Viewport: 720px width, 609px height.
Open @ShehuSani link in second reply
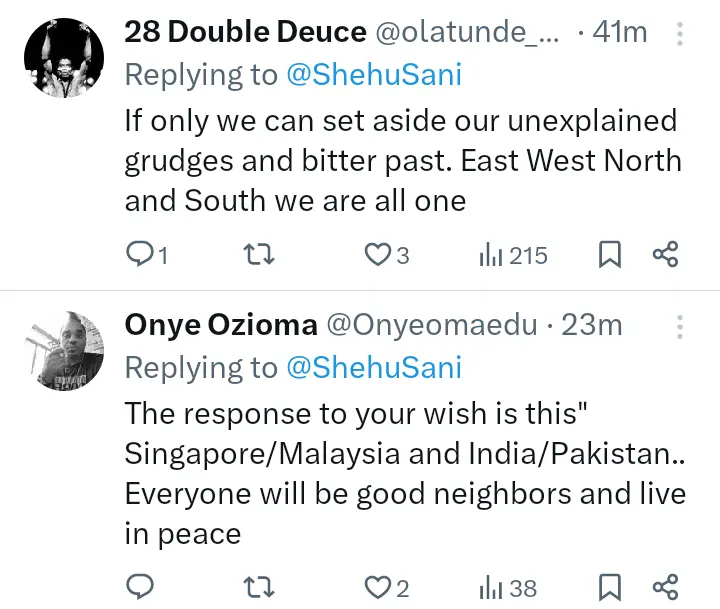374,367
